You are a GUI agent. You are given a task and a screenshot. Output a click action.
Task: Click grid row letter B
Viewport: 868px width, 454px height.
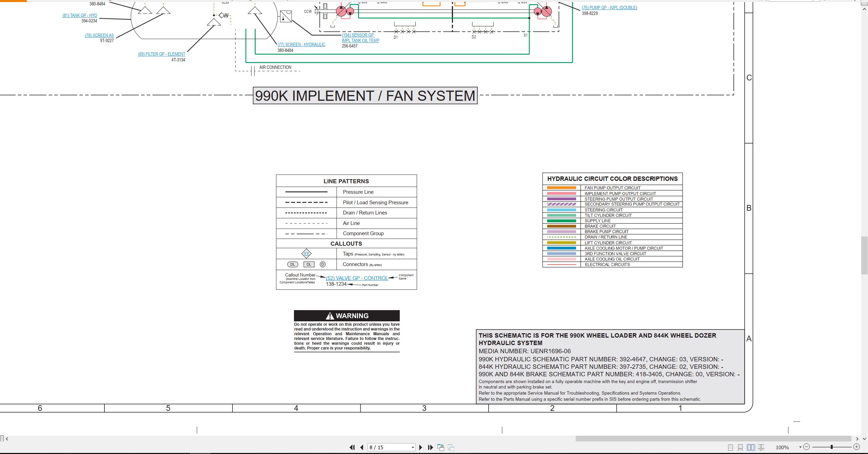(x=749, y=208)
